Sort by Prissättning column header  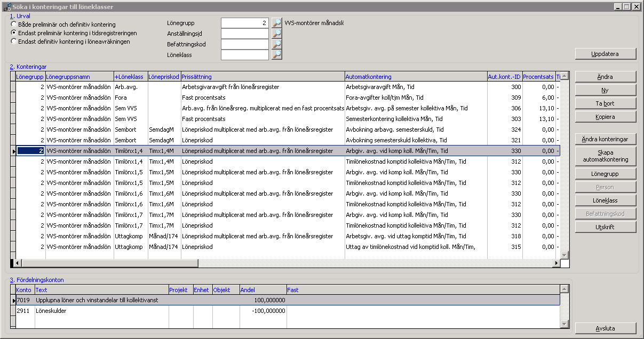click(263, 77)
